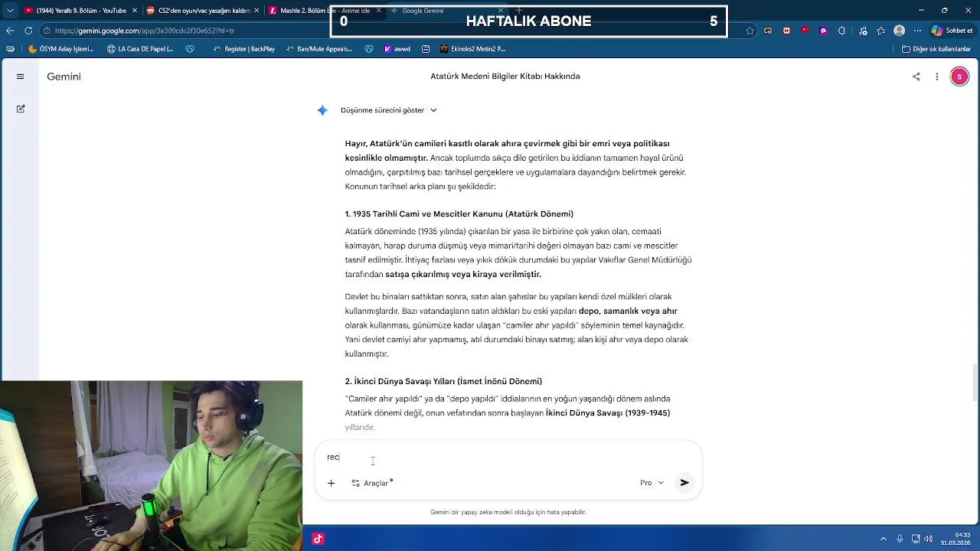Expand Düşünme sürecini göster

click(x=388, y=110)
